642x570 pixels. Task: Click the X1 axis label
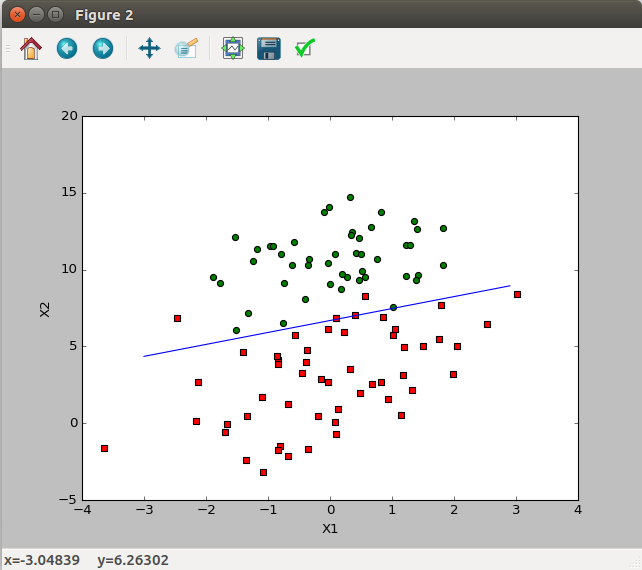point(330,528)
